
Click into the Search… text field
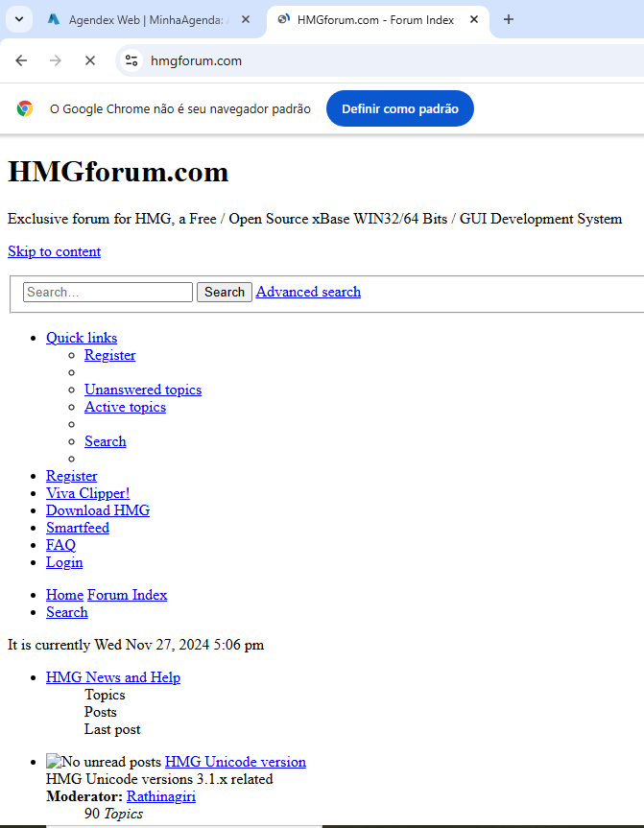(107, 292)
